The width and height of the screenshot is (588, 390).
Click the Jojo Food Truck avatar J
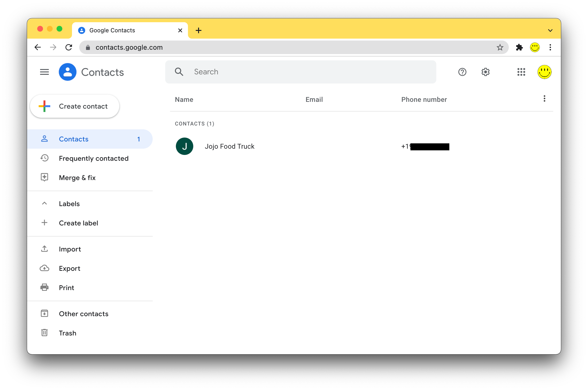click(185, 146)
